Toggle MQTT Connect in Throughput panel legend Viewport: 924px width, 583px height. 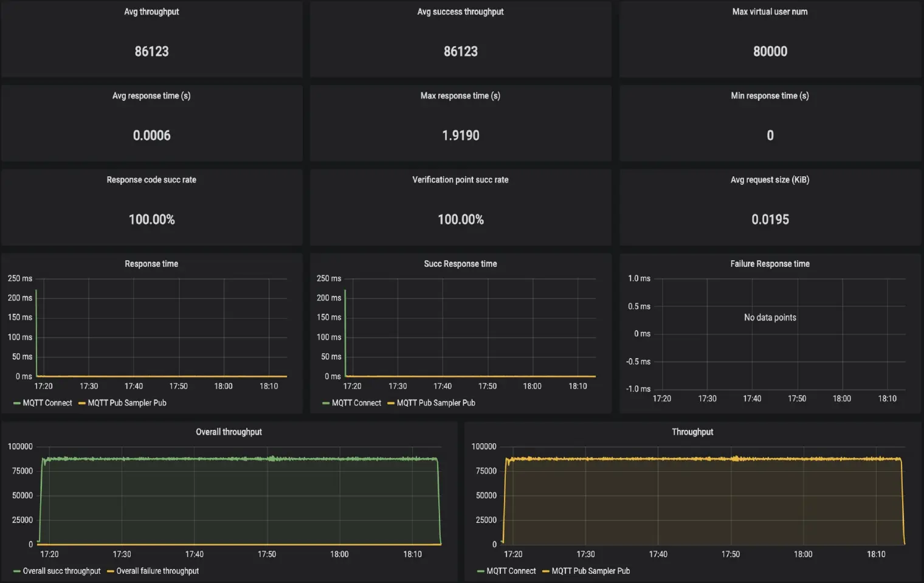click(511, 571)
